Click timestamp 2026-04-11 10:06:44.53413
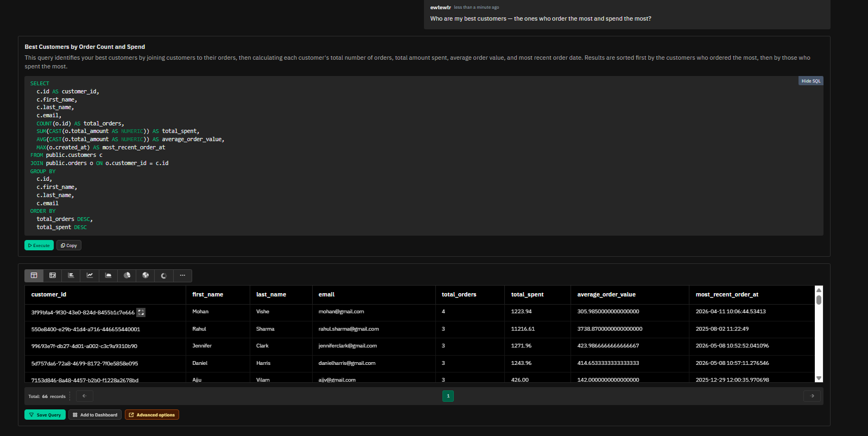The width and height of the screenshot is (868, 436). (731, 312)
